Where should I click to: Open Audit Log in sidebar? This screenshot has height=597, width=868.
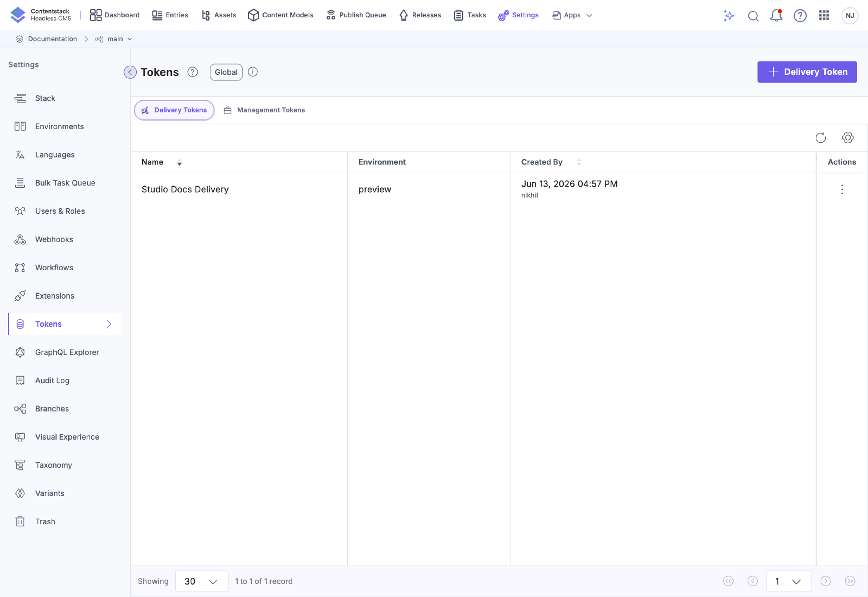(x=65, y=380)
